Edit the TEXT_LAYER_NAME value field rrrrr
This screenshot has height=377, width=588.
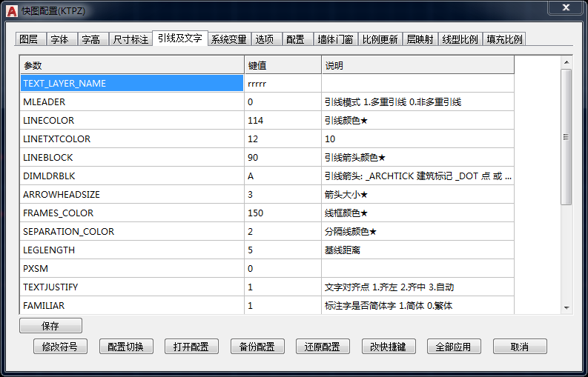point(283,84)
